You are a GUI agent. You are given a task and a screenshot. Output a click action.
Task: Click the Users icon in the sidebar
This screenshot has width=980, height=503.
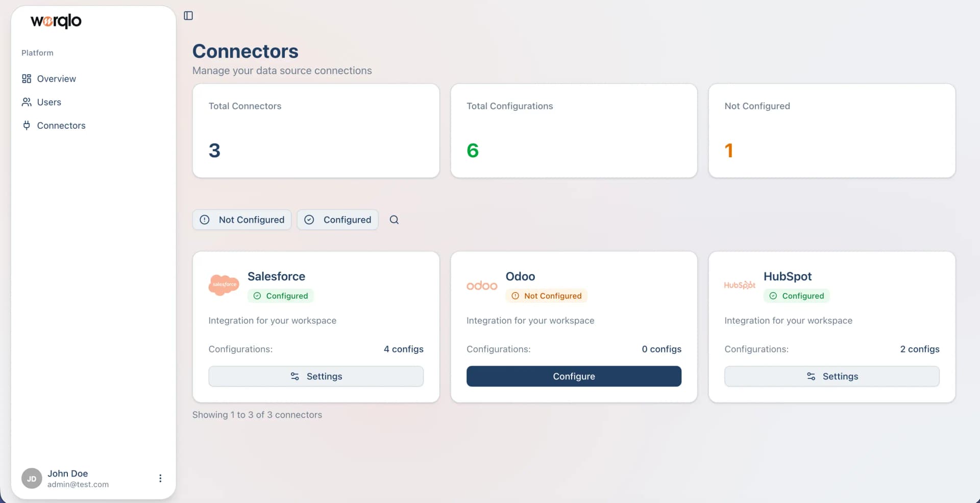coord(27,102)
